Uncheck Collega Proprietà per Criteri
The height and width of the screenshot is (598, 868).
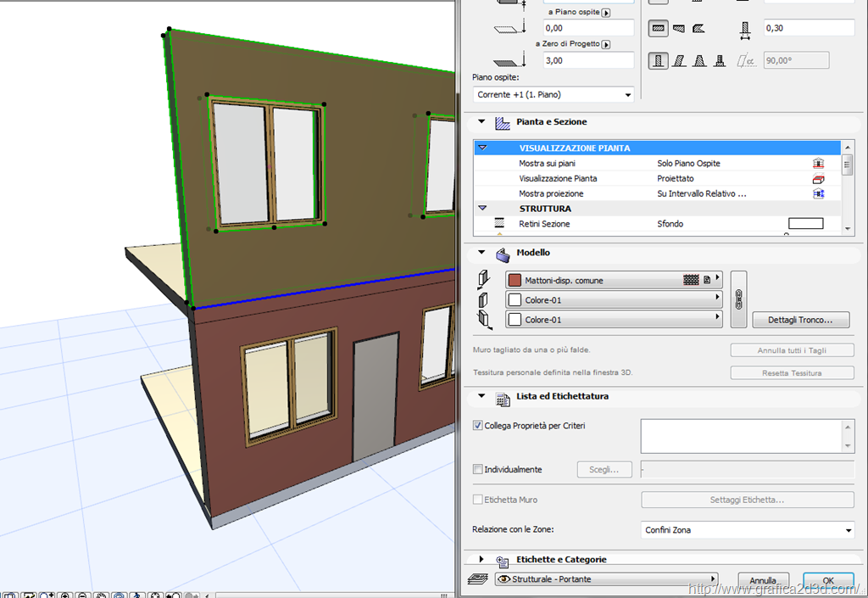tap(477, 426)
